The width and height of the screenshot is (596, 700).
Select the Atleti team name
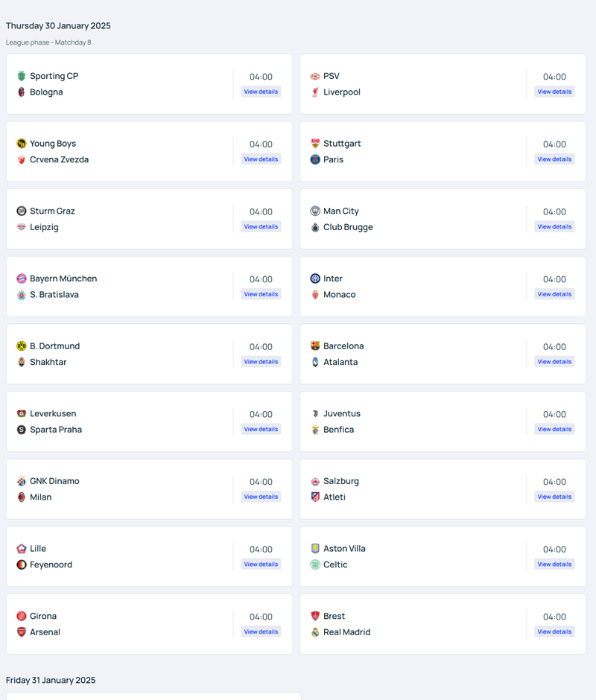click(x=335, y=497)
